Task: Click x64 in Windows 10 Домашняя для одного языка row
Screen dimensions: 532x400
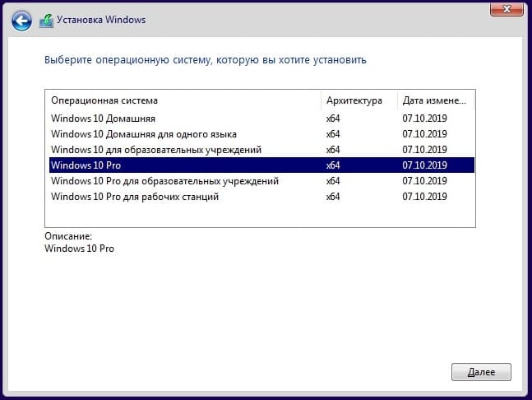Action: click(333, 134)
